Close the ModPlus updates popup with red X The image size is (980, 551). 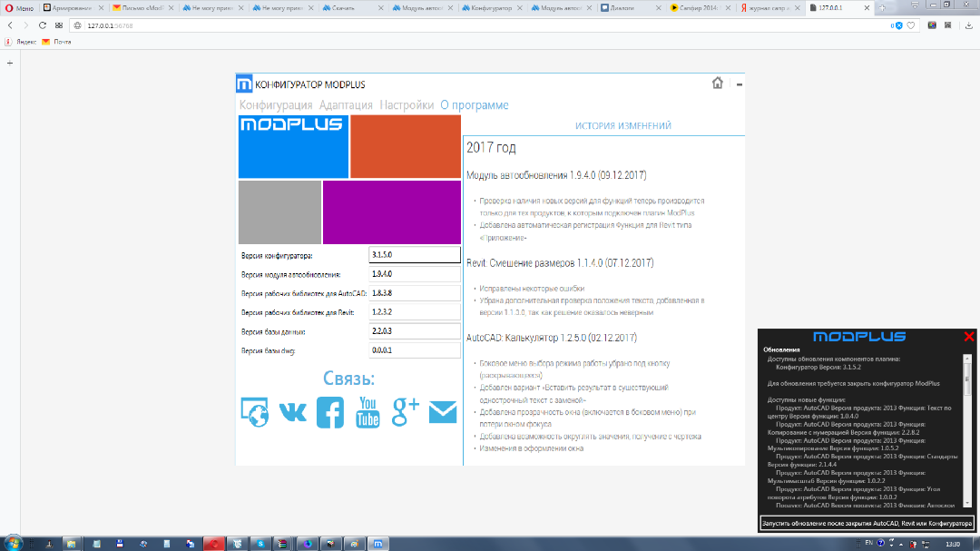(969, 337)
